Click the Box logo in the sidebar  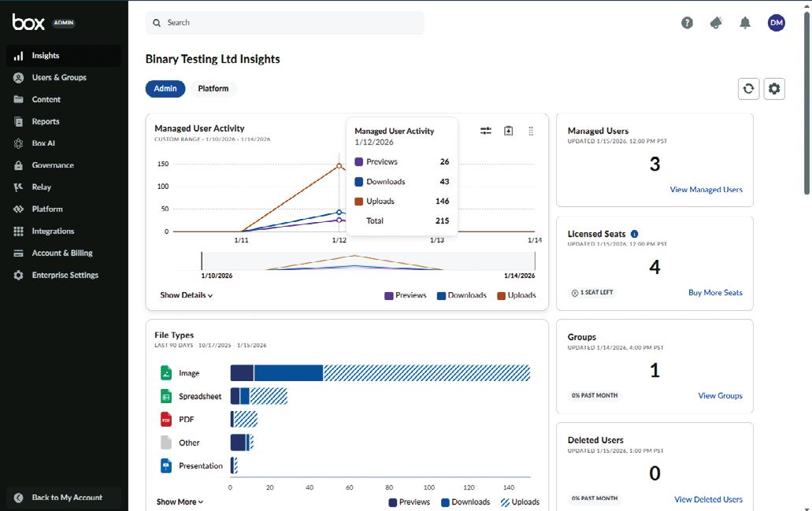click(28, 22)
